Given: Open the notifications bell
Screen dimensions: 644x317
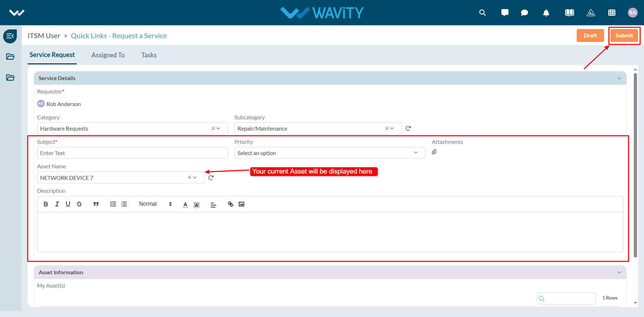Looking at the screenshot, I should coord(546,13).
